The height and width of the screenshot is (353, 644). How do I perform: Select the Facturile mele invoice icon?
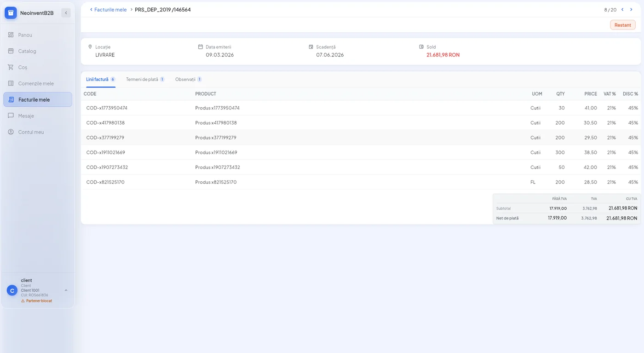tap(11, 99)
